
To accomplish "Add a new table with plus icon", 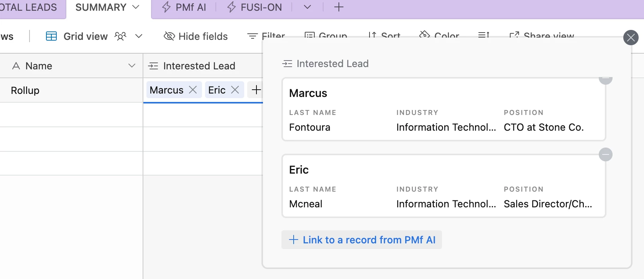I will click(338, 7).
